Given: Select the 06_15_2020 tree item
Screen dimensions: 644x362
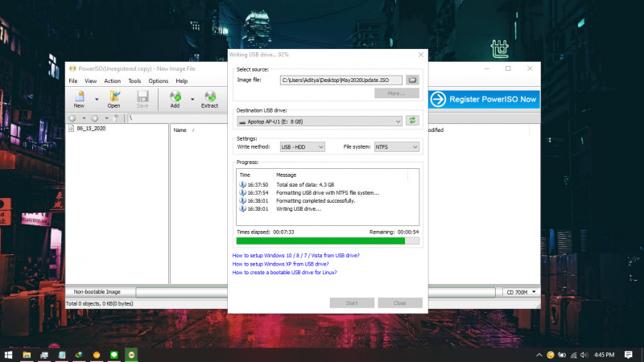Looking at the screenshot, I should click(91, 129).
